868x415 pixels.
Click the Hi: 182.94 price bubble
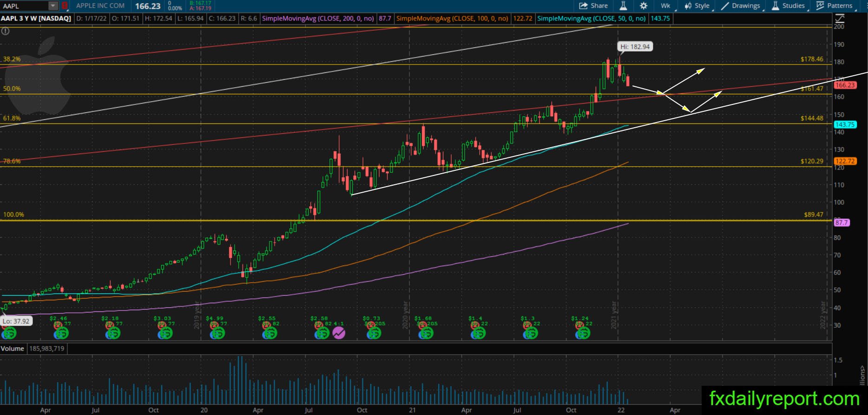635,46
